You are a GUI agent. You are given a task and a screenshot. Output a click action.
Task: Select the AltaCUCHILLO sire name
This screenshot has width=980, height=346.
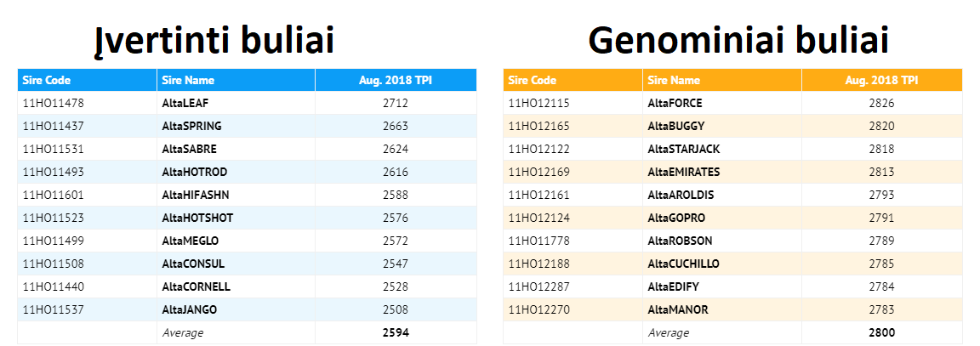(683, 264)
